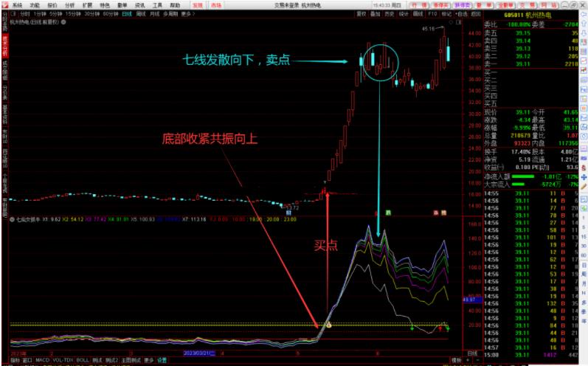Open the 扩展 menu
Image resolution: width=588 pixels, height=366 pixels.
(87, 5)
